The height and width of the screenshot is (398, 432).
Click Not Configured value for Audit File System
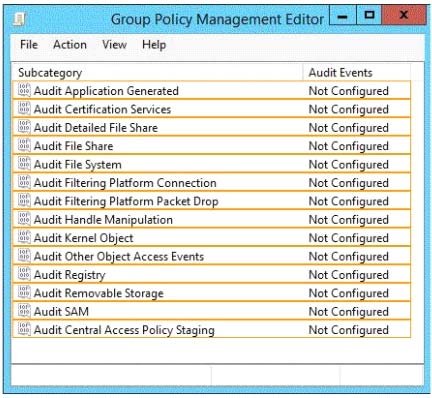tap(349, 165)
